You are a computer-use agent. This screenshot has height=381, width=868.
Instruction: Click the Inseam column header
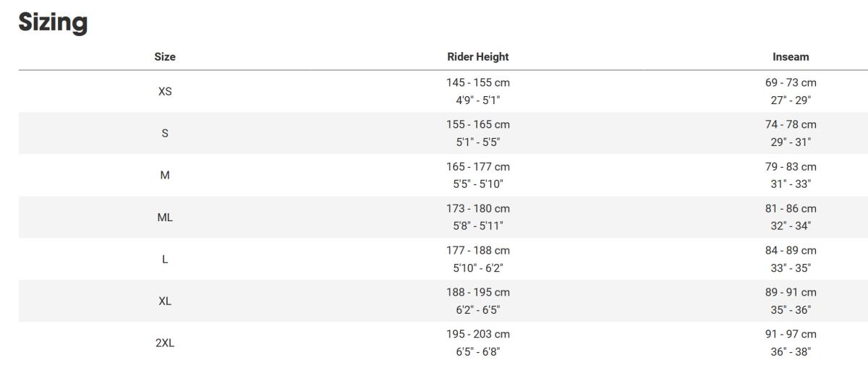[791, 56]
